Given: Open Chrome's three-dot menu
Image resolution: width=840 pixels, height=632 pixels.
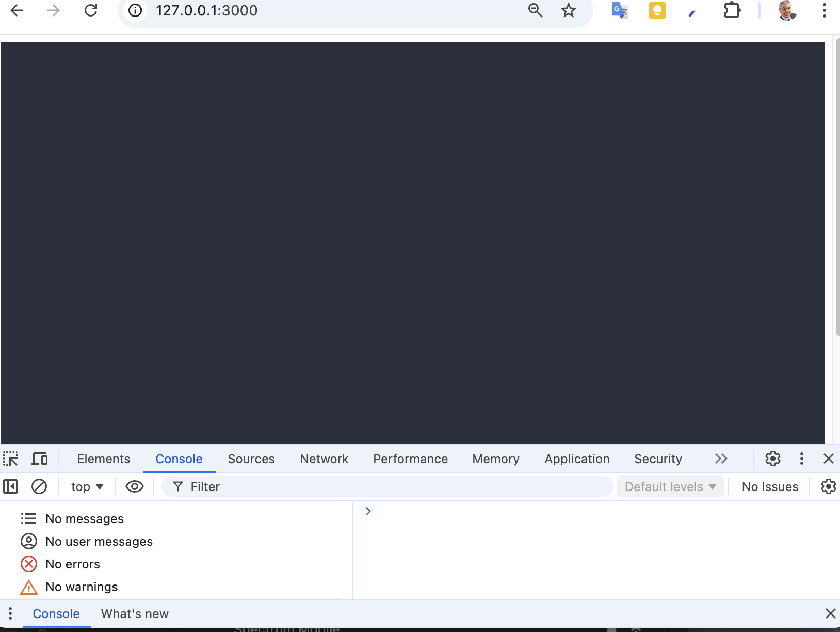Looking at the screenshot, I should (x=825, y=10).
